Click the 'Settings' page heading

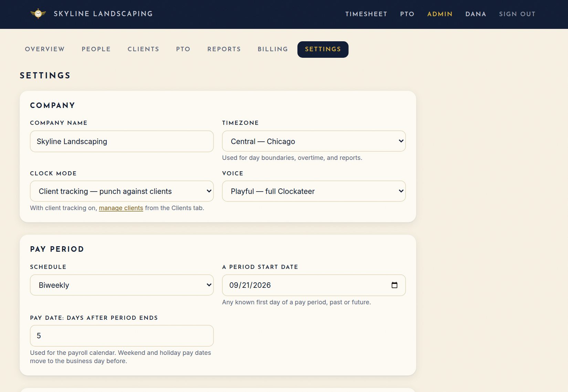pyautogui.click(x=45, y=76)
